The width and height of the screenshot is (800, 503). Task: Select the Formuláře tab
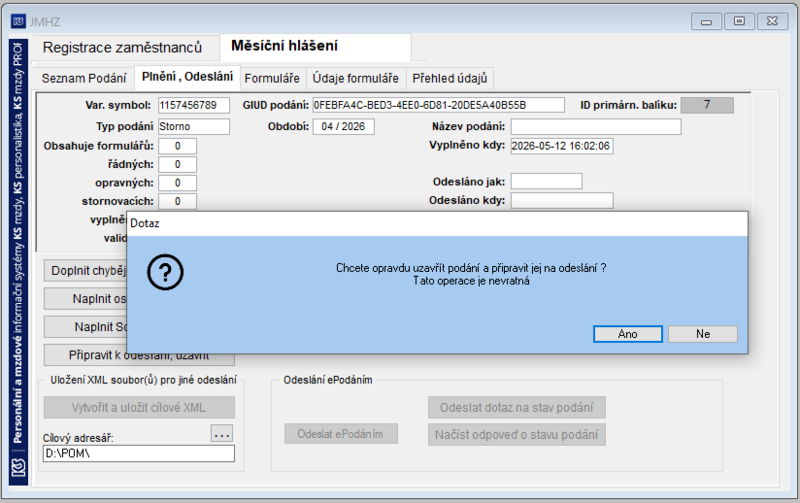272,79
